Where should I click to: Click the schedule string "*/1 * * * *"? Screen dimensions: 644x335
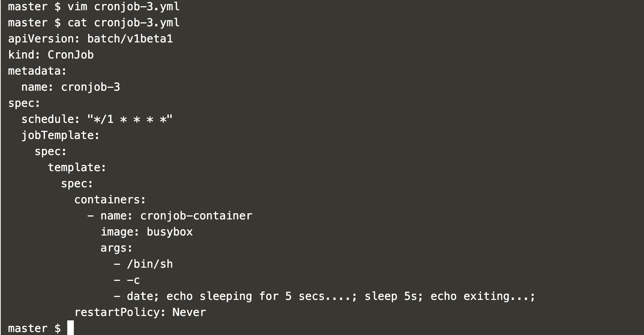point(130,119)
